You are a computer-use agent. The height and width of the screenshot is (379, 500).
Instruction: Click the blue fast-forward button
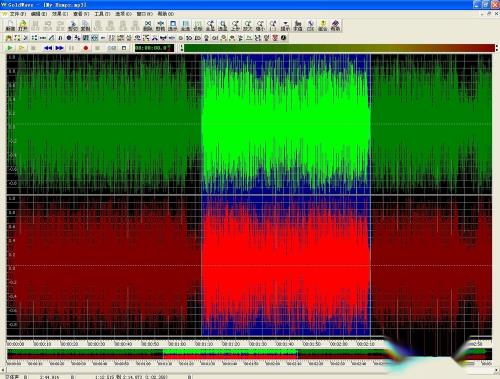[60, 48]
